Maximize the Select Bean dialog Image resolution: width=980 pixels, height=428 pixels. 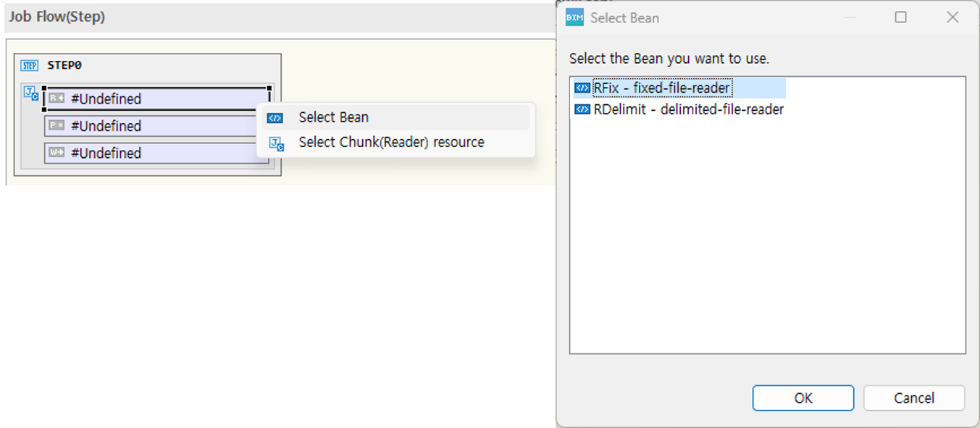tap(900, 17)
